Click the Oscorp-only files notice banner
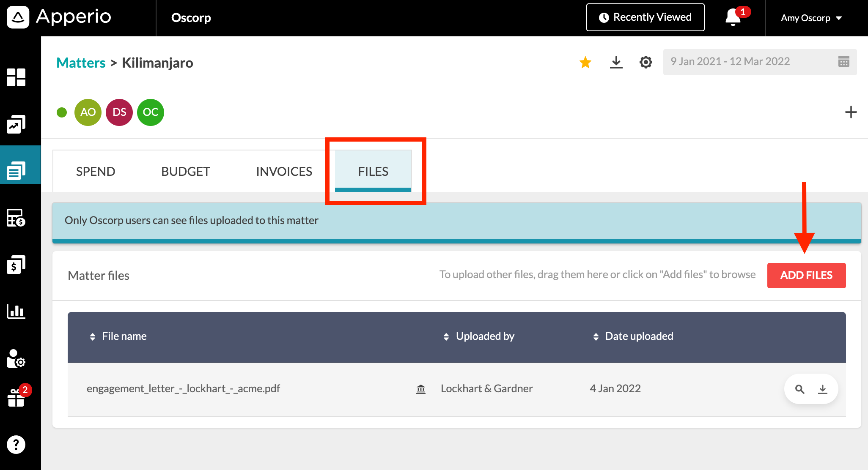 pos(457,223)
